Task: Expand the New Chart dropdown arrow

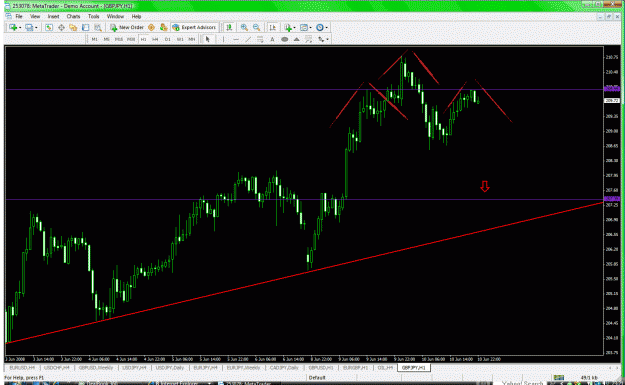Action: (20, 28)
